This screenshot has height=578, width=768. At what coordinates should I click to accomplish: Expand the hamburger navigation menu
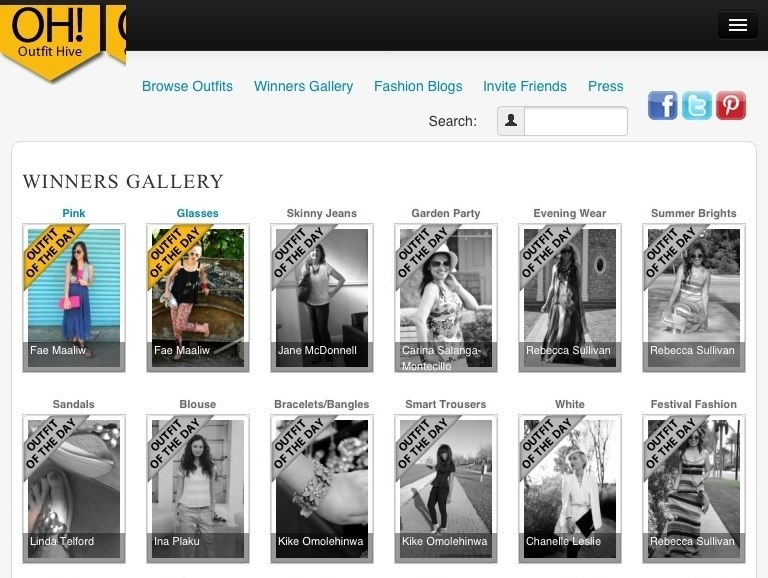click(737, 26)
